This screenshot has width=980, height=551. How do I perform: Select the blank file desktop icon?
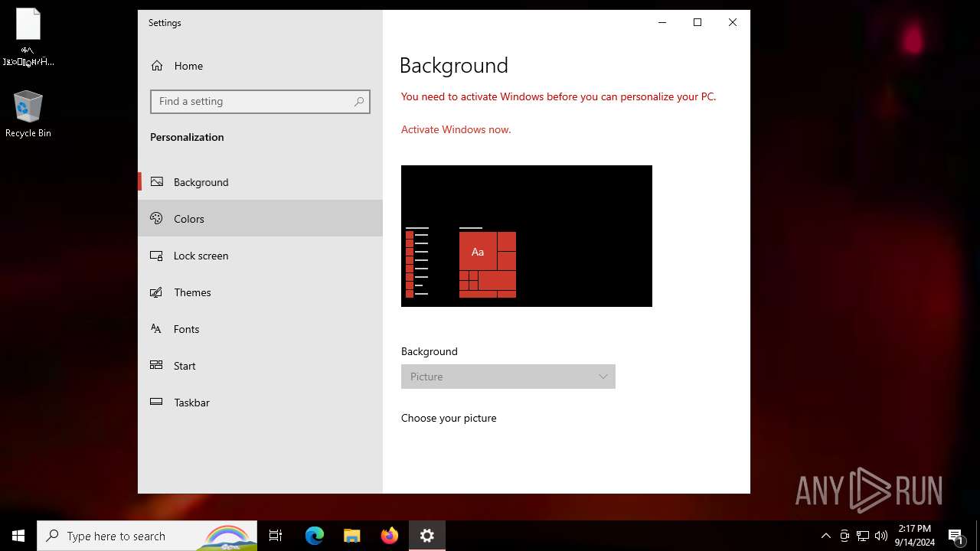pos(28,37)
